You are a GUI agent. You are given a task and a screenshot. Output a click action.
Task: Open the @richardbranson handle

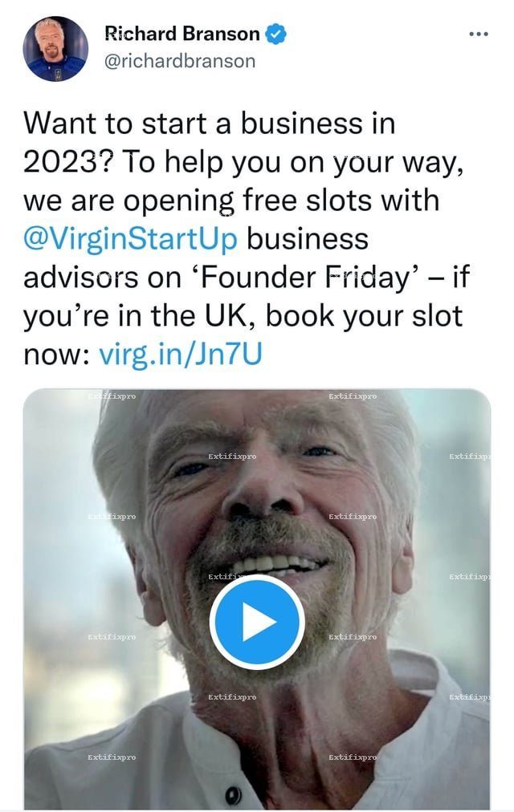181,60
